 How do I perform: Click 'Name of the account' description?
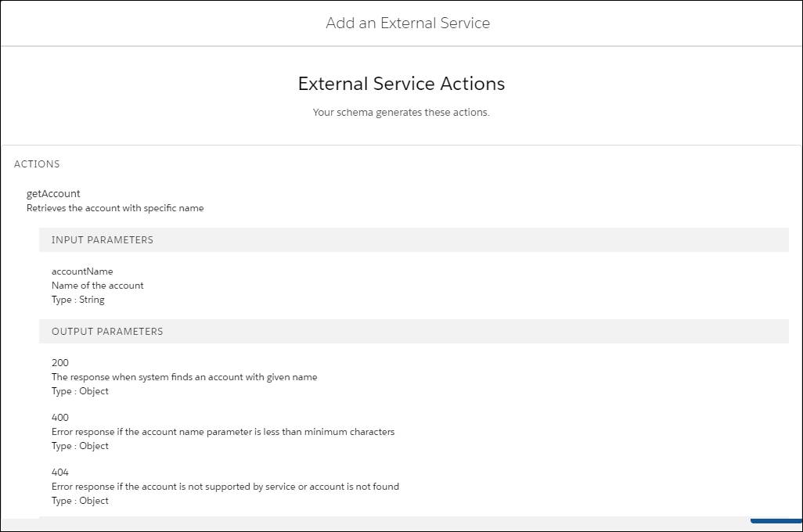point(97,286)
